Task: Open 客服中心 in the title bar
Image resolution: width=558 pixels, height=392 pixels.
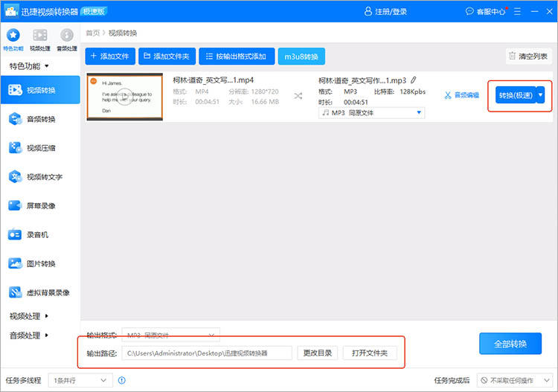Action: [x=486, y=12]
